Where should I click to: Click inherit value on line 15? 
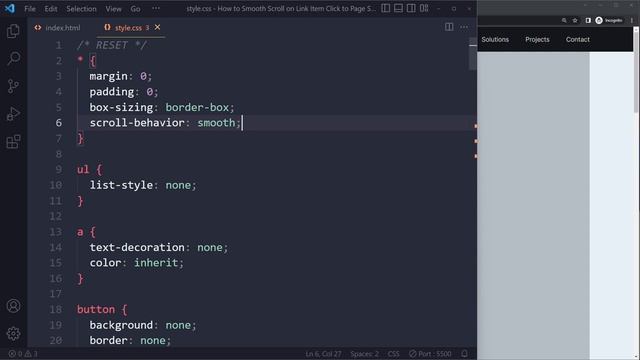[156, 263]
